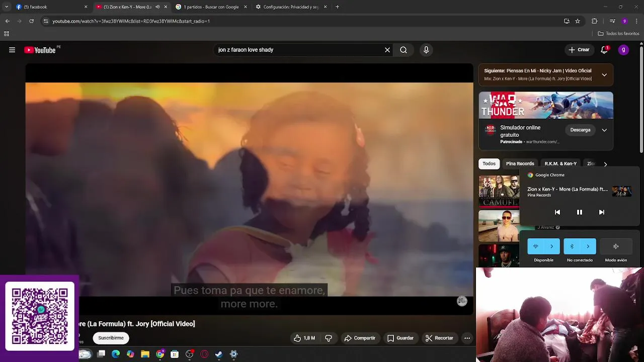Open Chrome three-dot menu
644x362 pixels.
(x=637, y=21)
